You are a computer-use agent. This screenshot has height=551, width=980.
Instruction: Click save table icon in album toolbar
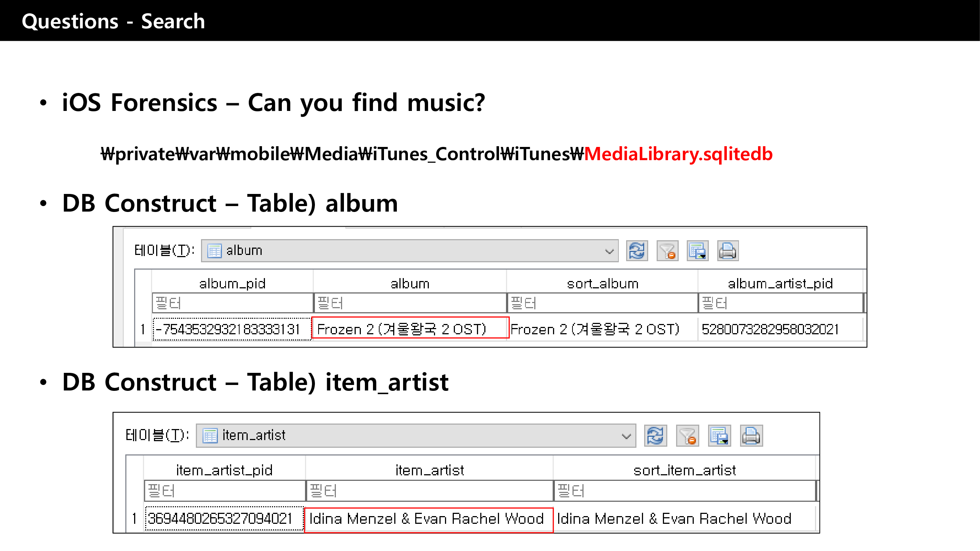pos(697,251)
